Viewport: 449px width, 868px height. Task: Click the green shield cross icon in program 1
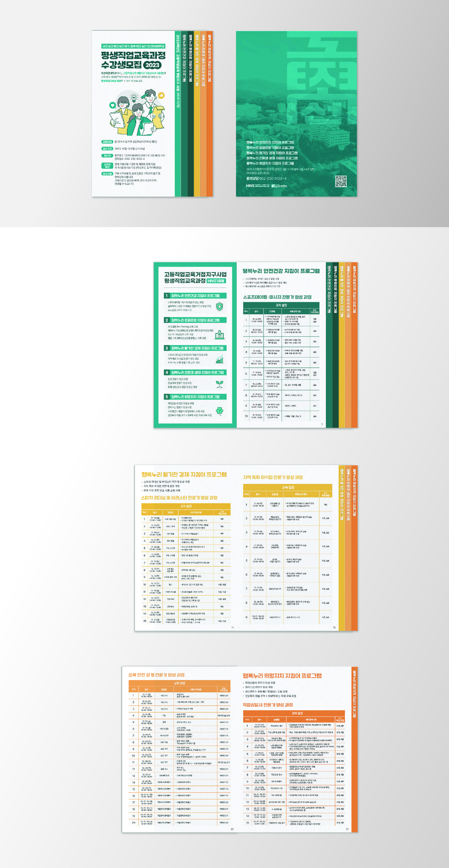click(x=219, y=306)
